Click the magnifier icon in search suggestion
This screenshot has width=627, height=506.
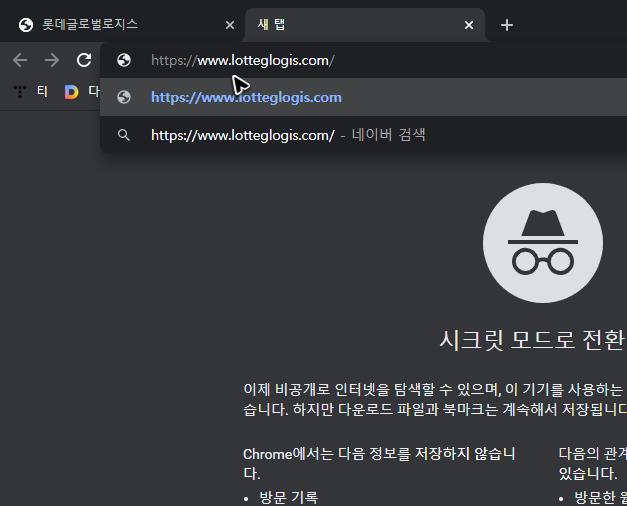point(124,135)
